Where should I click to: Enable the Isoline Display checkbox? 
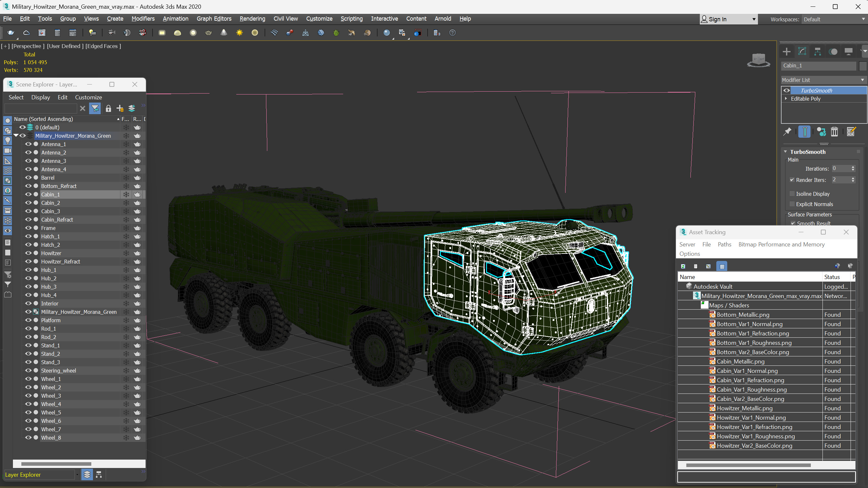tap(792, 194)
